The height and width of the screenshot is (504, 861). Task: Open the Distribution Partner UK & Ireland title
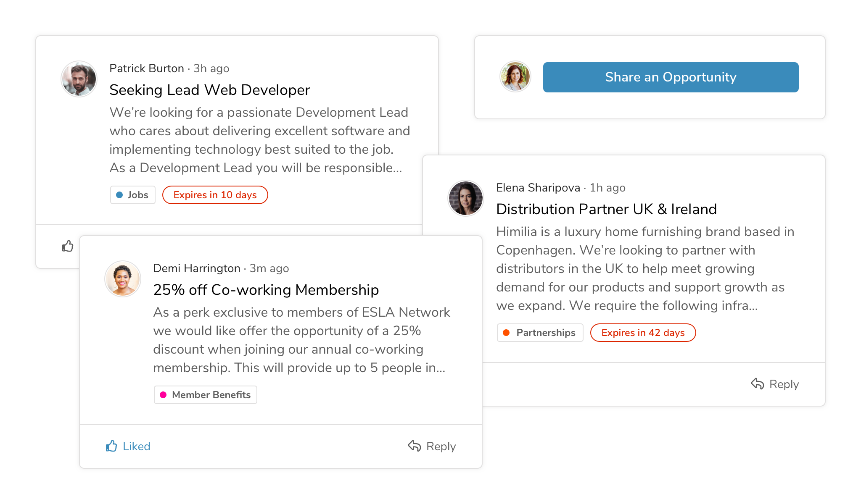coord(606,209)
